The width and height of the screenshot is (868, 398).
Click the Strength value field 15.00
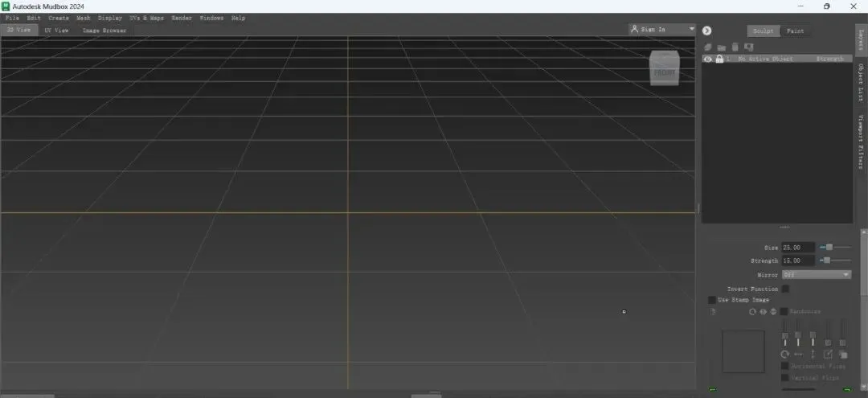pyautogui.click(x=798, y=261)
